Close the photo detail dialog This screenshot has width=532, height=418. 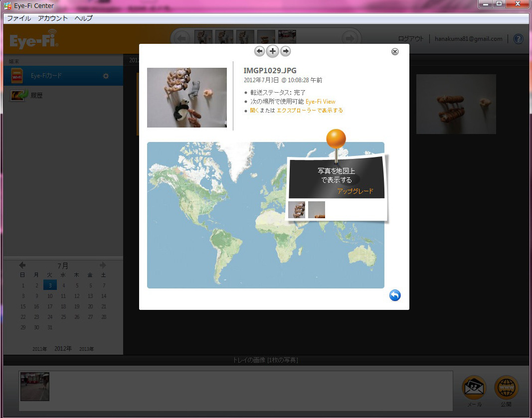(395, 52)
